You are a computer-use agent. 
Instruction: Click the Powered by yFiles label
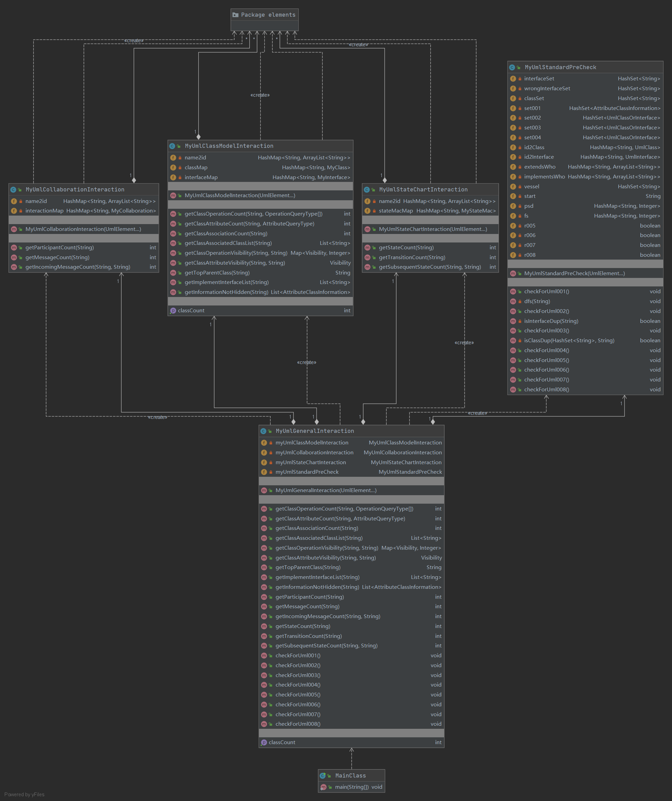coord(24,795)
